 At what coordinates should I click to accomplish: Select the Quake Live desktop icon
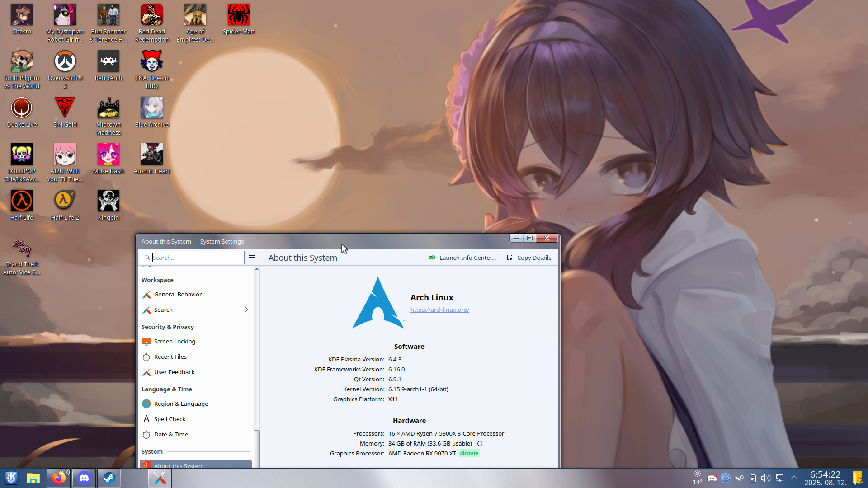click(22, 112)
